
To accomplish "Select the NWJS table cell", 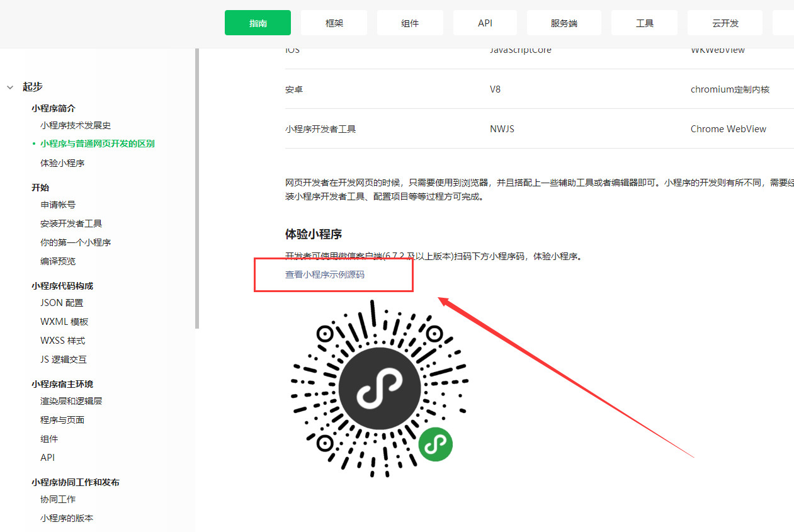I will tap(502, 129).
